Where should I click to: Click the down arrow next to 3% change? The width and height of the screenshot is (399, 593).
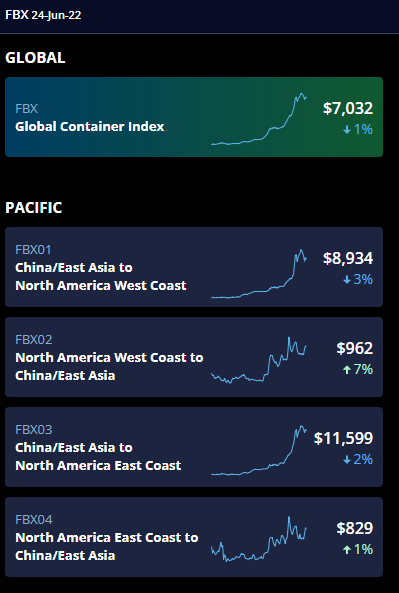click(x=347, y=279)
